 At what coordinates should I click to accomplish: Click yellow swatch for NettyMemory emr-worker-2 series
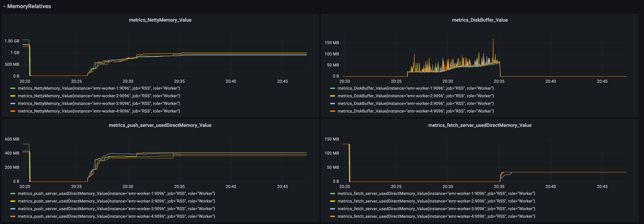point(13,96)
